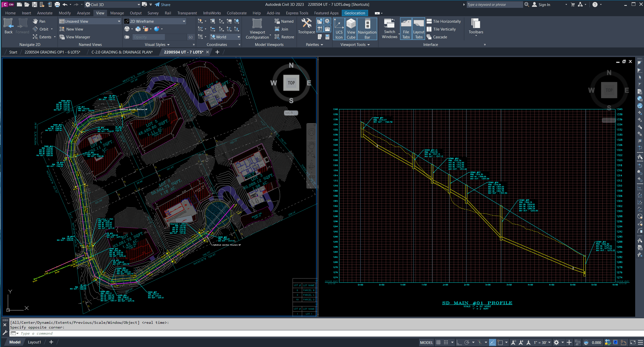Open the Analyze ribbon tab

tap(83, 13)
